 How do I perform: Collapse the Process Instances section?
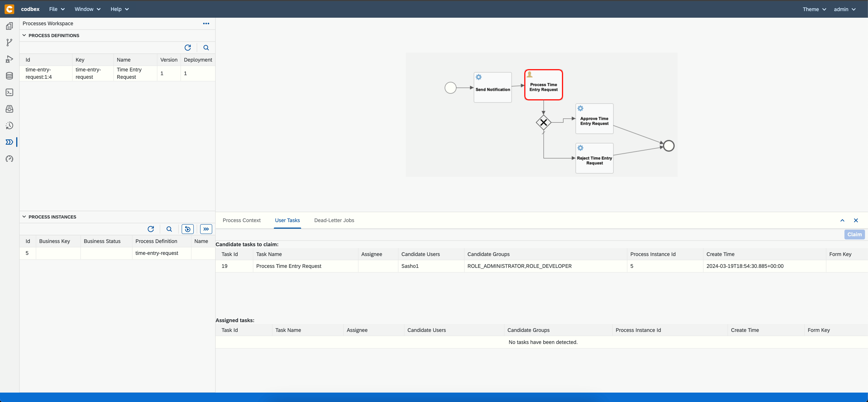coord(24,217)
